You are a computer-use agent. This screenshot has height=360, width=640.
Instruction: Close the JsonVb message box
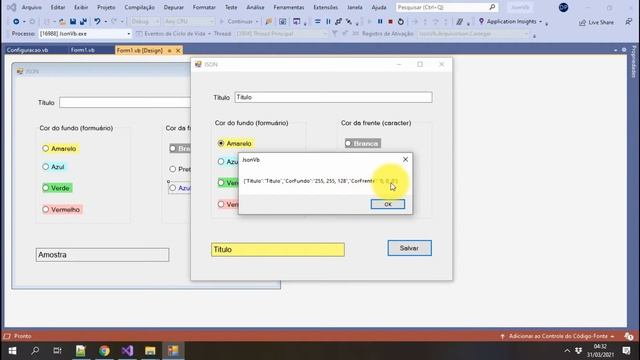(x=405, y=160)
